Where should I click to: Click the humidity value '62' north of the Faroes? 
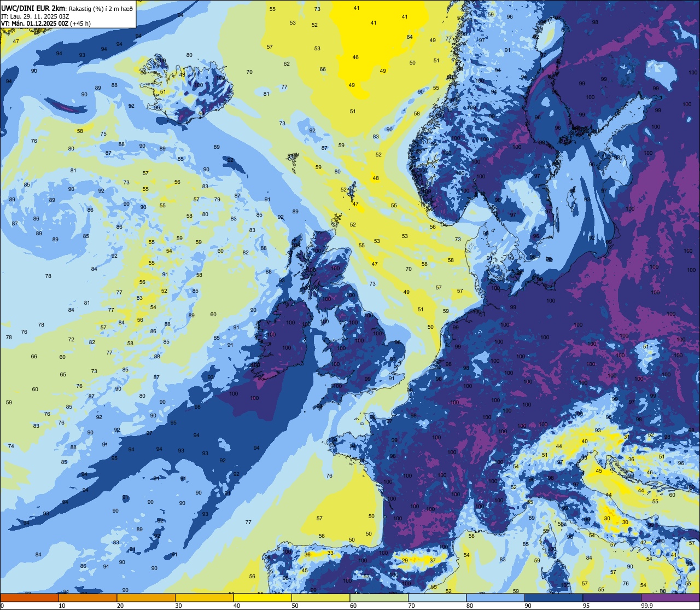[287, 64]
